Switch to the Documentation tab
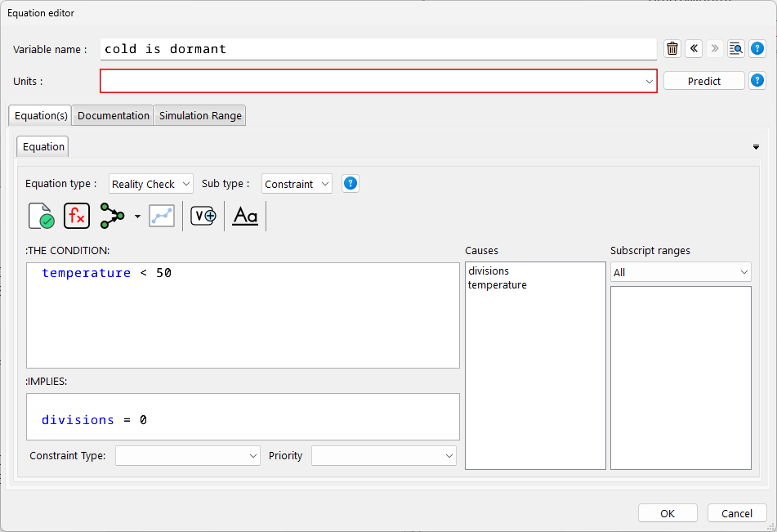This screenshot has width=777, height=532. [x=114, y=115]
